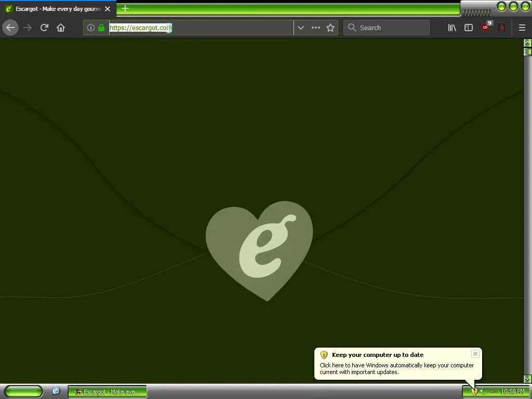Open the Library bookmarks and history icon
This screenshot has width=532, height=399.
pyautogui.click(x=451, y=28)
